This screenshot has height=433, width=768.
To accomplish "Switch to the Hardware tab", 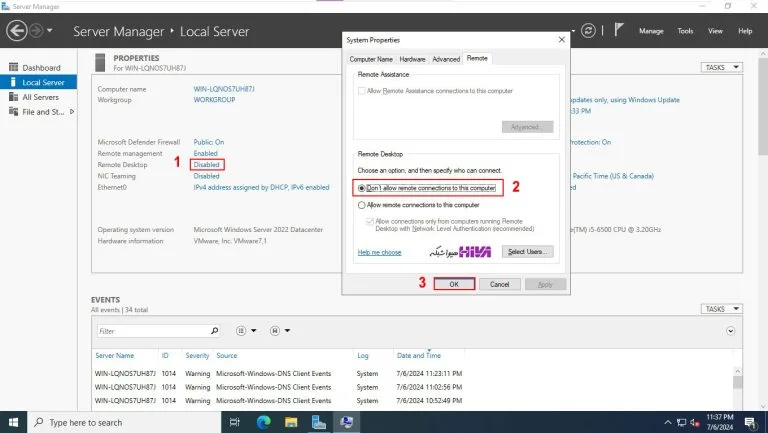I will 412,59.
